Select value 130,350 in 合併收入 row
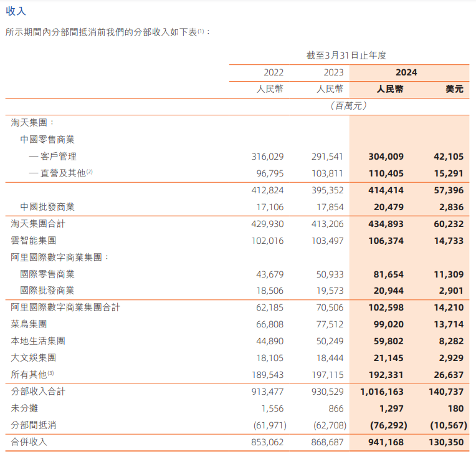Image resolution: width=476 pixels, height=454 pixels. tap(446, 442)
